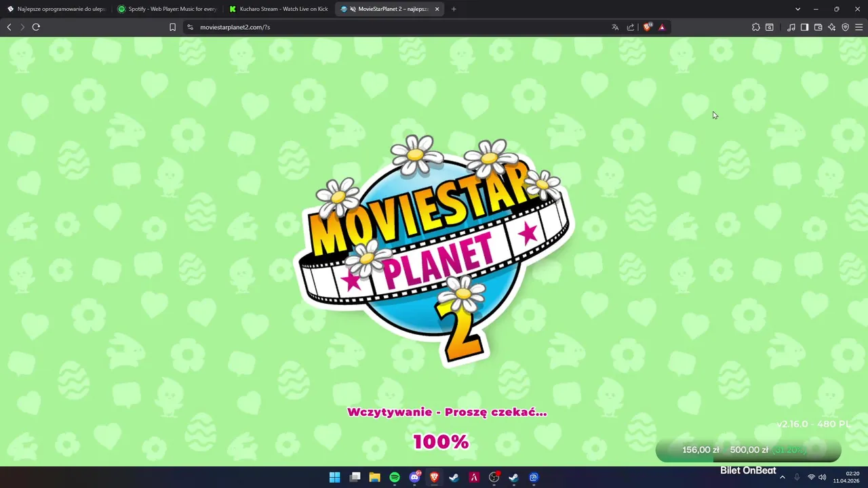Open Brave browser taskbar icon
Viewport: 868px width, 488px height.
point(435,477)
